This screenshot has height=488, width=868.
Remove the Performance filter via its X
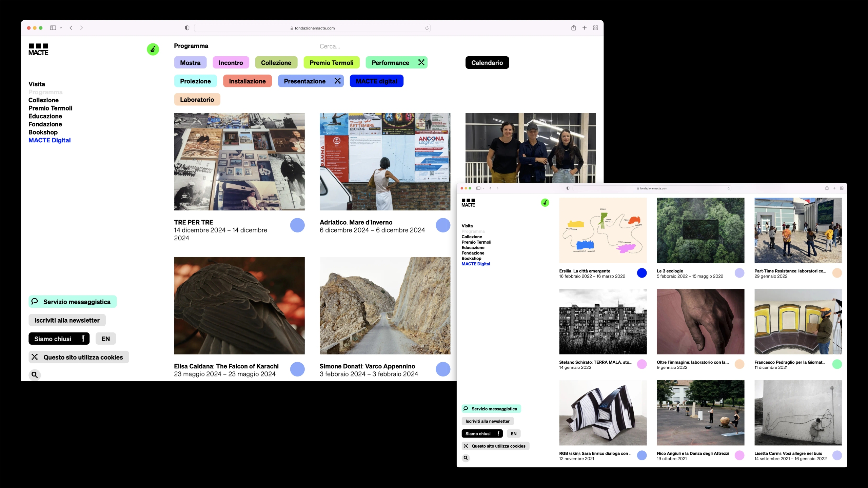[x=421, y=62]
